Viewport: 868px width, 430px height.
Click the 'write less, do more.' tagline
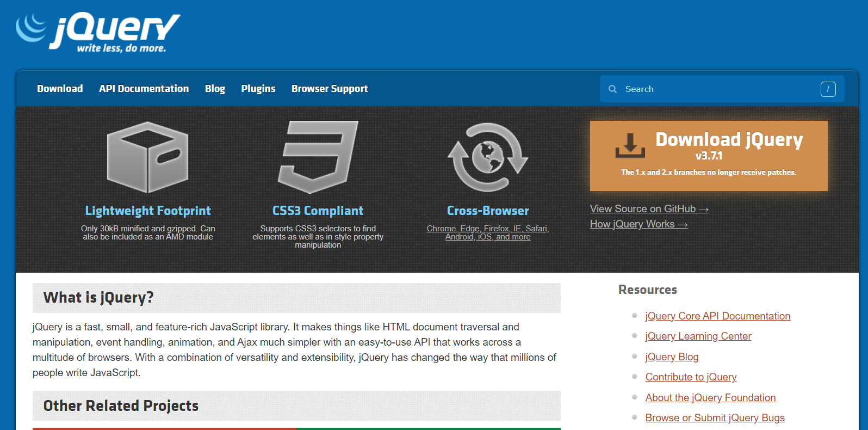tap(121, 48)
